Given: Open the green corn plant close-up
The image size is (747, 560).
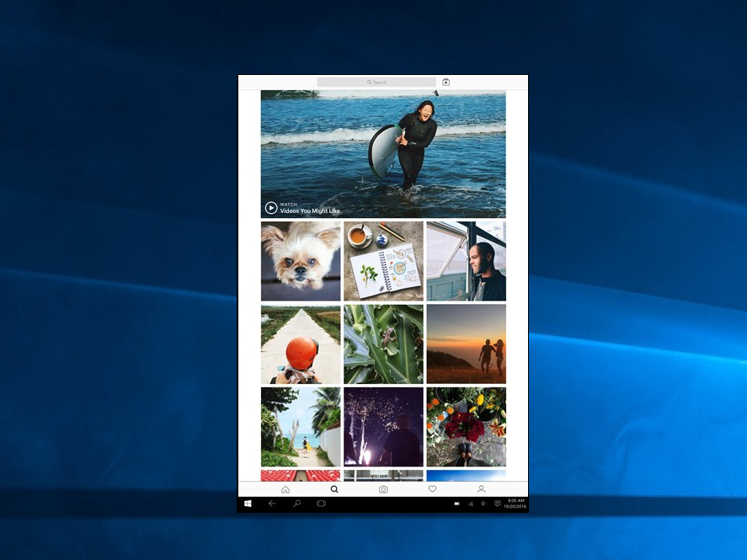Looking at the screenshot, I should (383, 343).
